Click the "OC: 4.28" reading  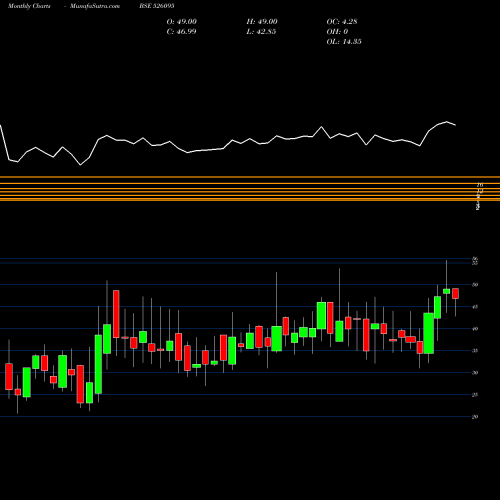(x=342, y=22)
